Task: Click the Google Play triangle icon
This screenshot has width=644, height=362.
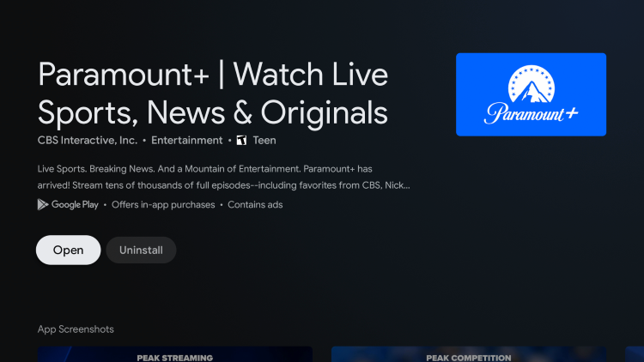Action: click(43, 204)
